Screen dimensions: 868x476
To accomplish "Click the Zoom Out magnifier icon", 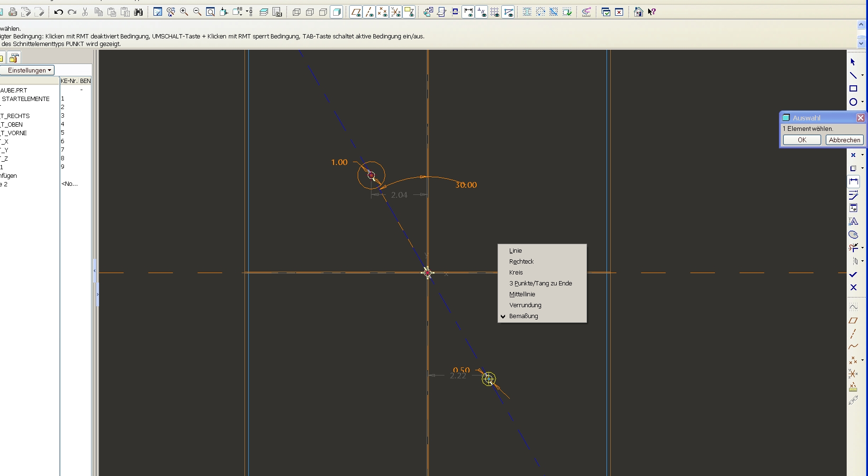I will pyautogui.click(x=197, y=12).
